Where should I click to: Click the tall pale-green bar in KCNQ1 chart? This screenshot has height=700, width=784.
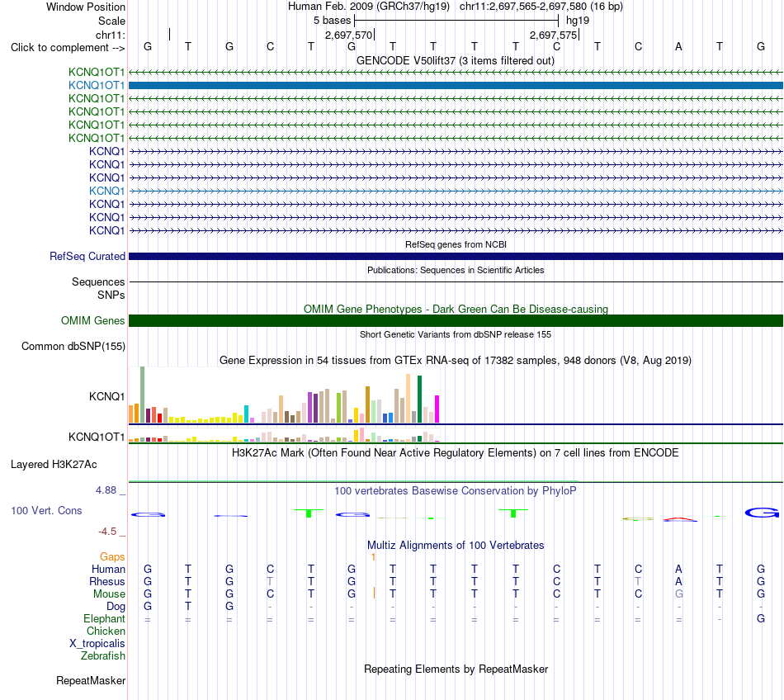pos(143,395)
